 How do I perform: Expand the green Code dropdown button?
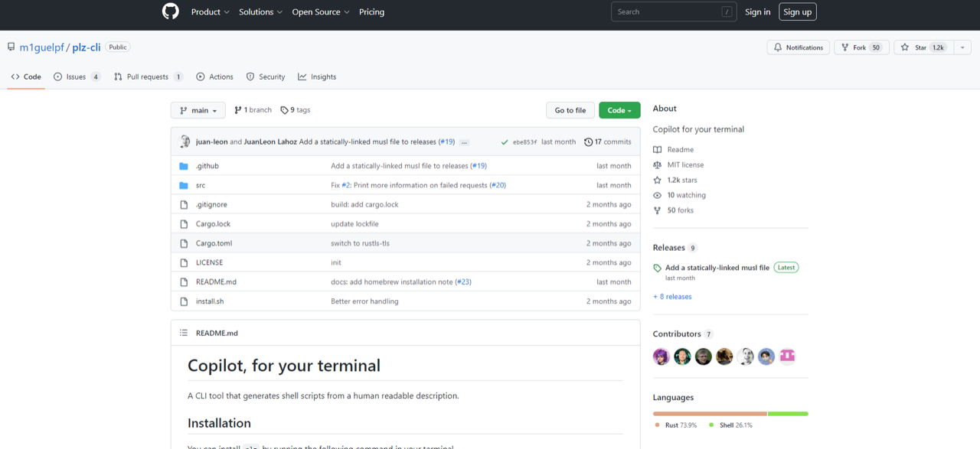[x=619, y=110]
